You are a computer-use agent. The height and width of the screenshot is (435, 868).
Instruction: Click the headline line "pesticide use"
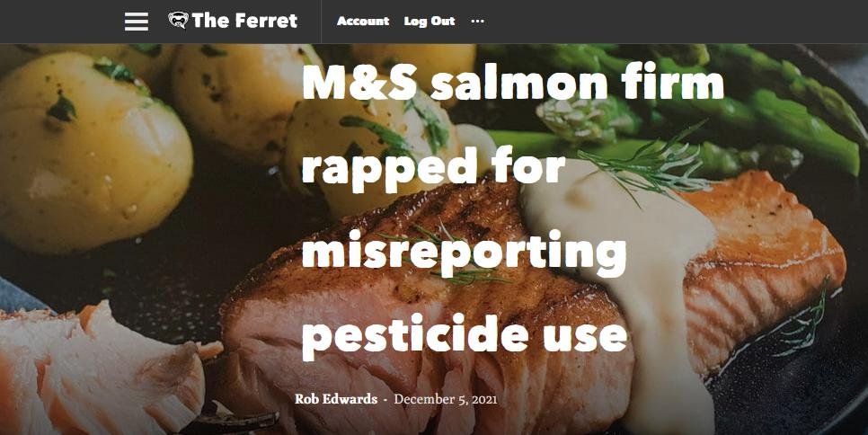pyautogui.click(x=465, y=334)
